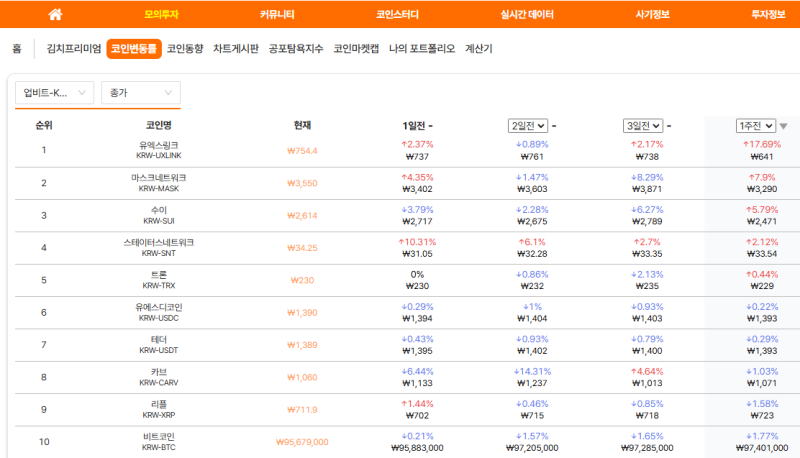Click the 14.31% two-day drop value

pos(532,371)
